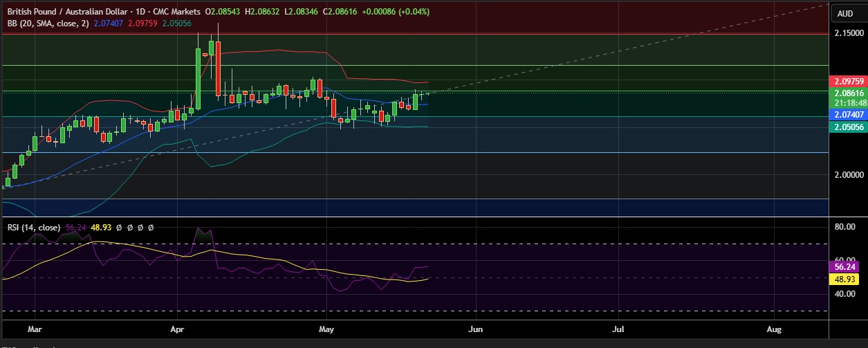868x348 pixels.
Task: Click the close value C2.08616
Action: point(340,12)
